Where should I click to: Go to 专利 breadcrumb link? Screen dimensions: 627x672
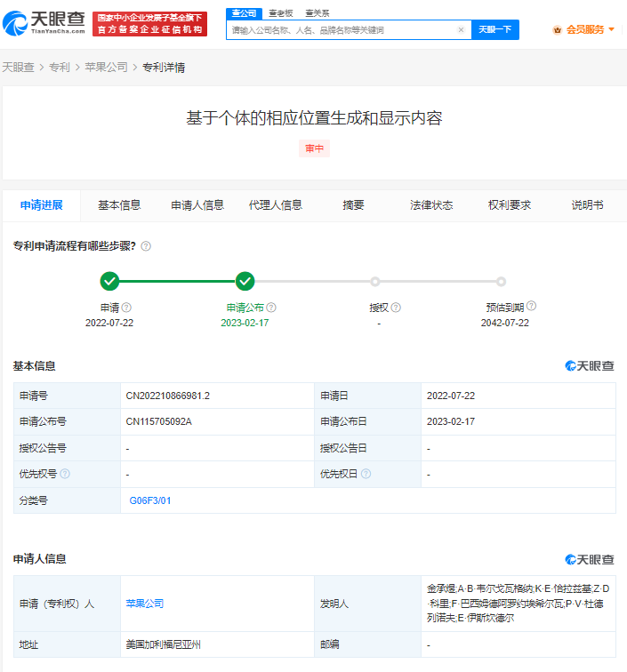(60, 68)
